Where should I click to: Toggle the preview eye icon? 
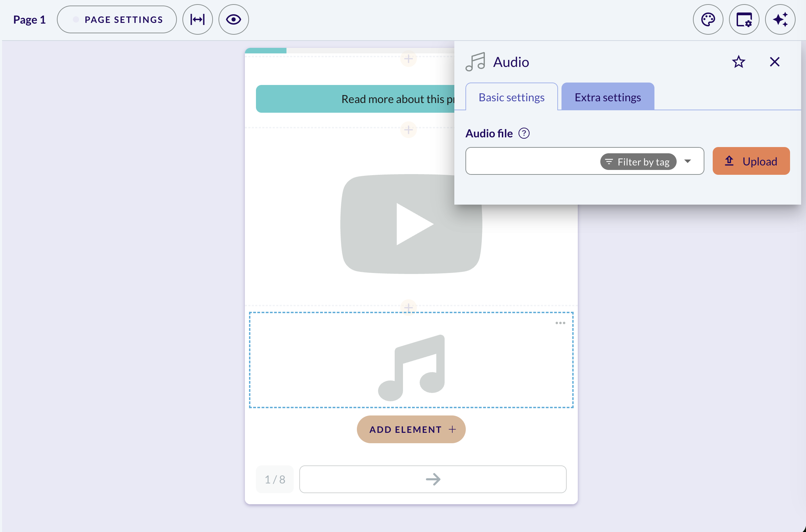(x=234, y=19)
